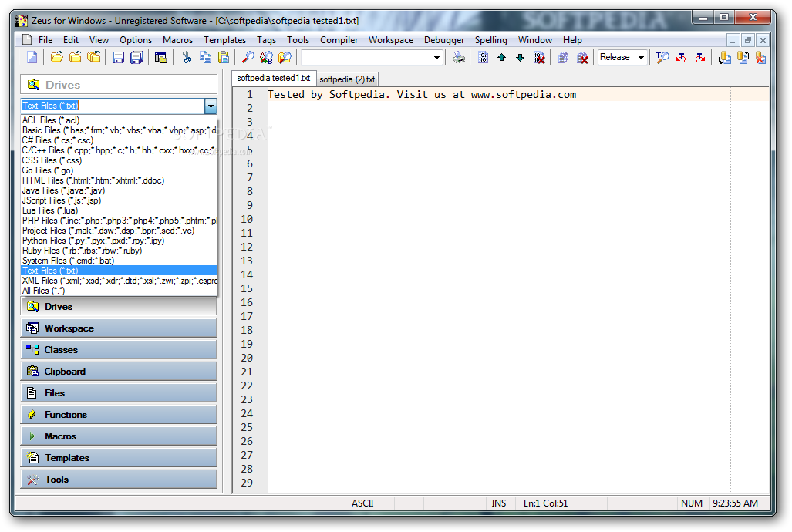Expand the Clipboard navigator panel
792x532 pixels.
(x=119, y=372)
